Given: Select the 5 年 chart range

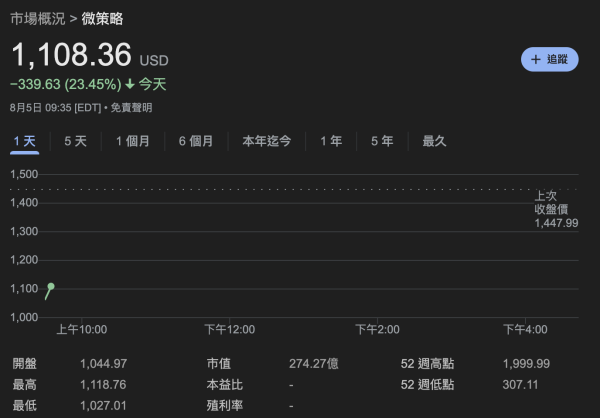Looking at the screenshot, I should pos(381,141).
